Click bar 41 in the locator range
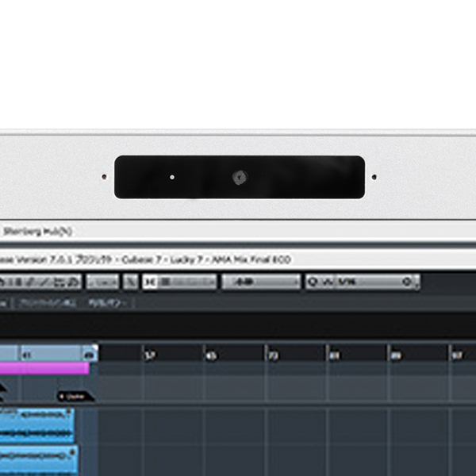 [27, 355]
